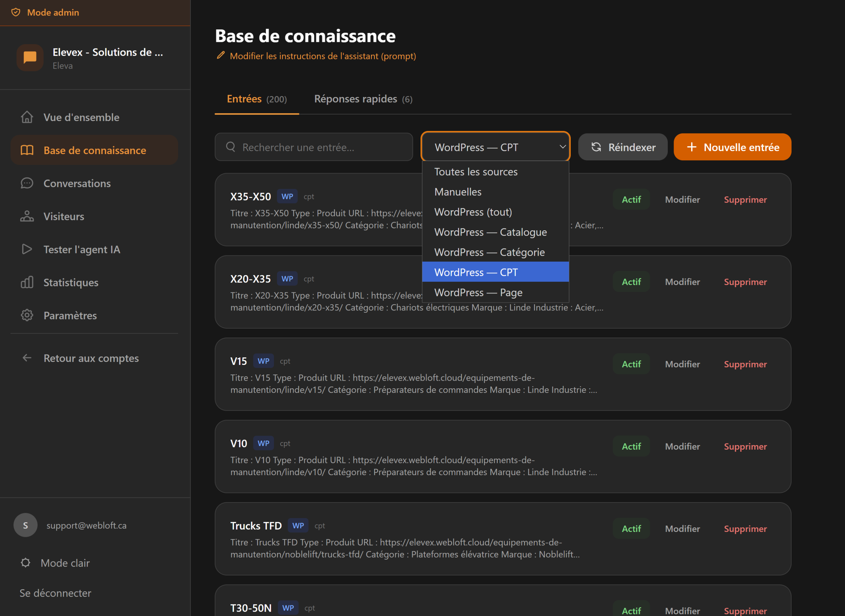Click the Réindexer button

(x=623, y=147)
